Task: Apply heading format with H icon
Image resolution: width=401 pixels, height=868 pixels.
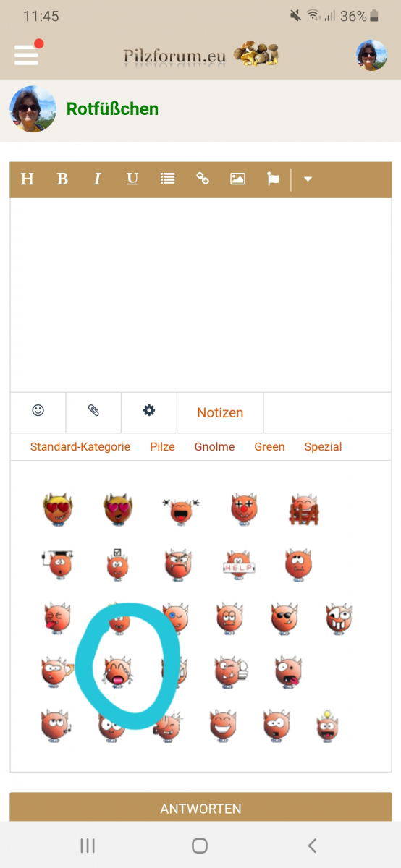Action: [x=28, y=179]
